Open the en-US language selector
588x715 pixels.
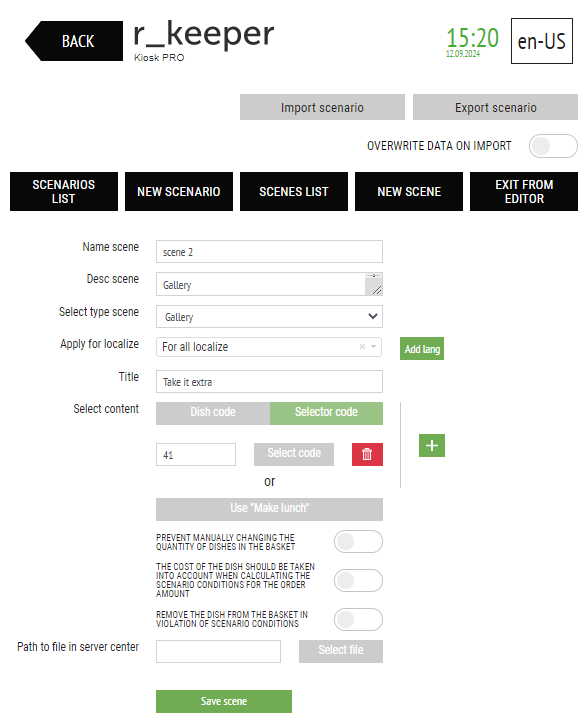click(x=541, y=41)
